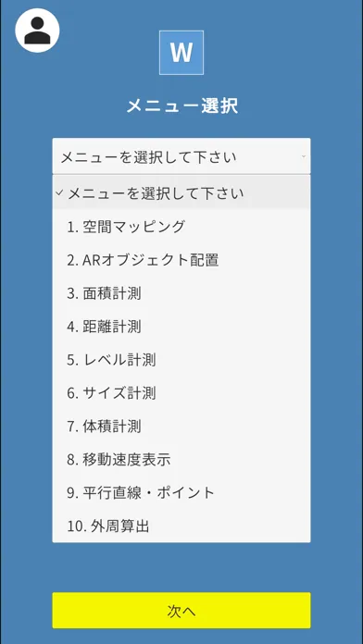Pick the 7. 体積計測 item
Screen dimensions: 363x644
[181, 427]
